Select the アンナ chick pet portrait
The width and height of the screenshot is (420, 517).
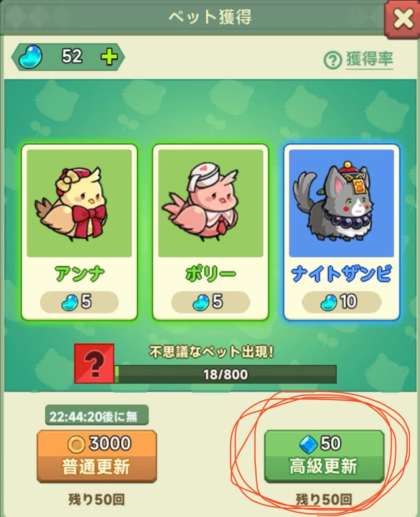point(79,203)
